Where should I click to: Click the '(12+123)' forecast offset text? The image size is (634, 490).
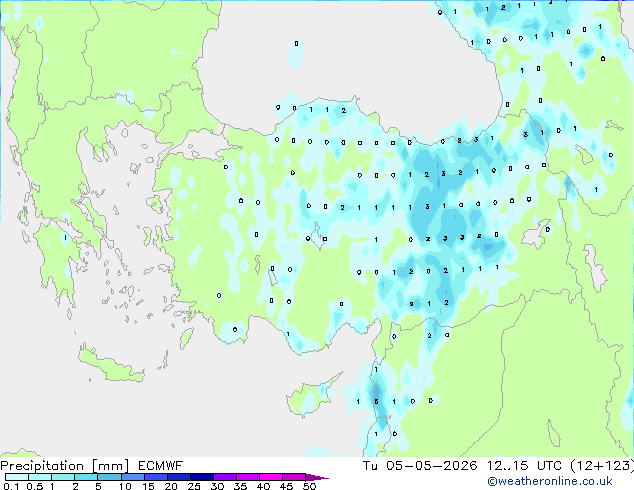pos(602,466)
